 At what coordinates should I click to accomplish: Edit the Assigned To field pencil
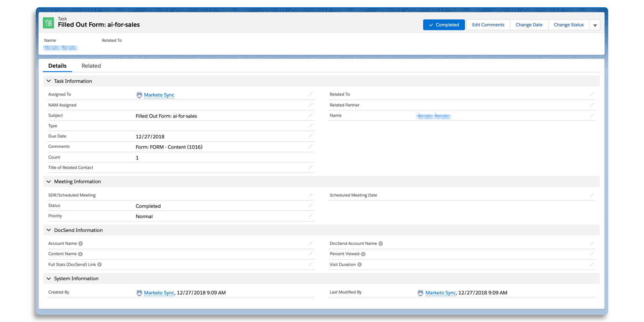(x=310, y=94)
